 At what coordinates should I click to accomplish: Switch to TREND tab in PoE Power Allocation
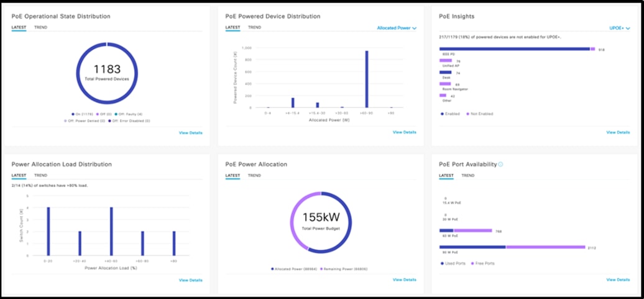click(x=254, y=175)
